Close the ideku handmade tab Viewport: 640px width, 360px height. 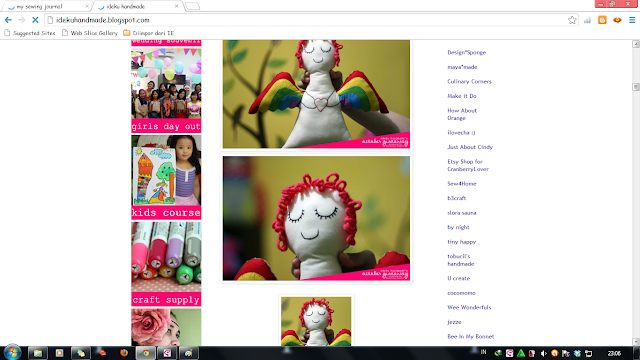pyautogui.click(x=176, y=6)
